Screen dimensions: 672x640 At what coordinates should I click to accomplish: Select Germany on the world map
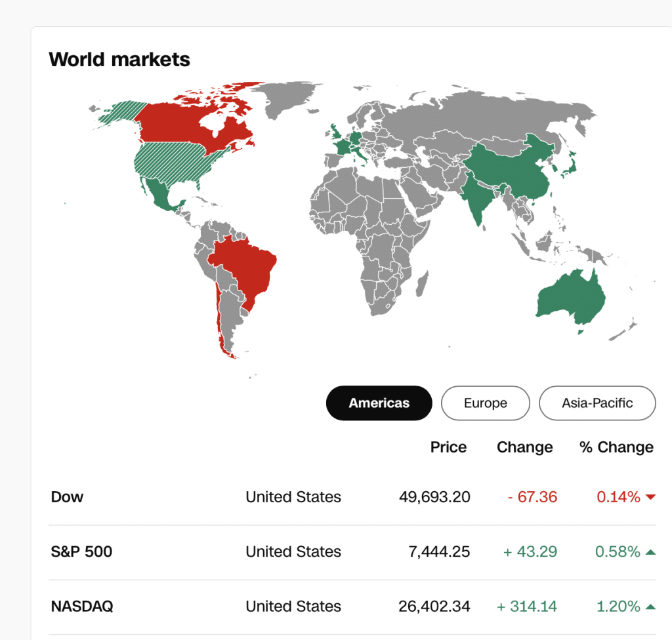tap(355, 138)
